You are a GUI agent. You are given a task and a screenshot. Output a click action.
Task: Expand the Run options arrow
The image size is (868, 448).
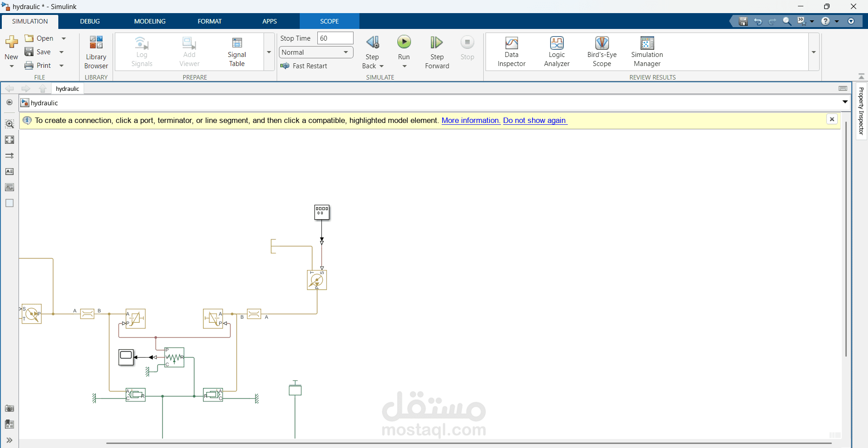404,66
